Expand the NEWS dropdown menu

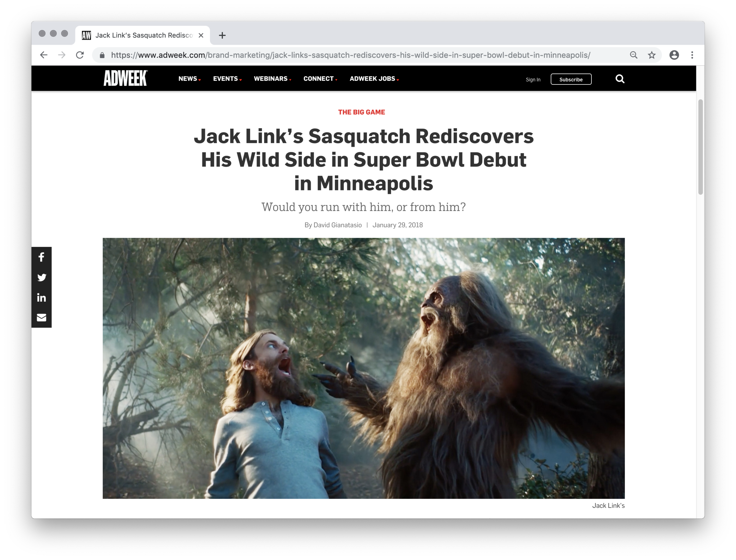[x=189, y=79]
